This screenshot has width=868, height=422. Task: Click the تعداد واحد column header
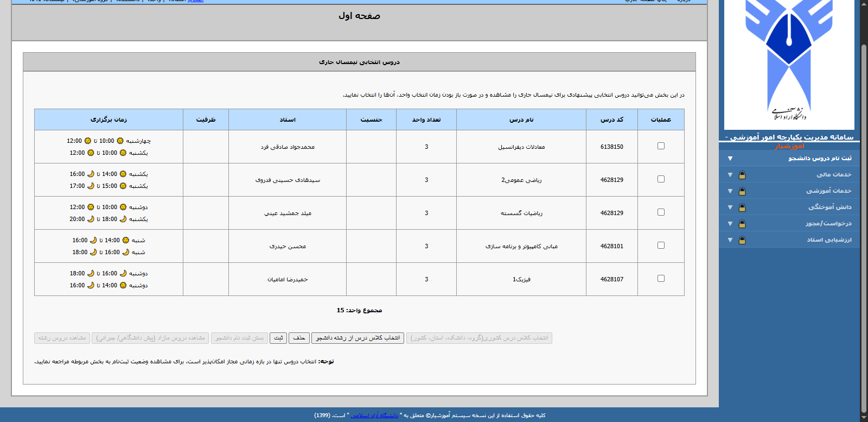(426, 119)
